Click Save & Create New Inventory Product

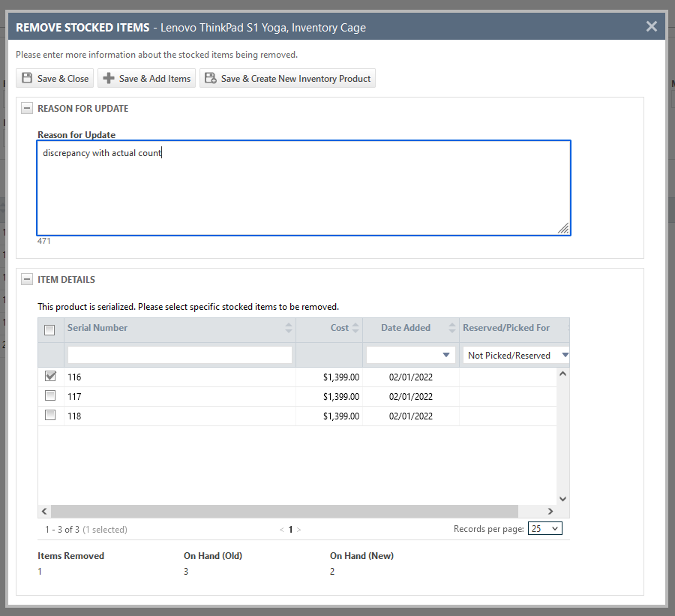[x=287, y=78]
